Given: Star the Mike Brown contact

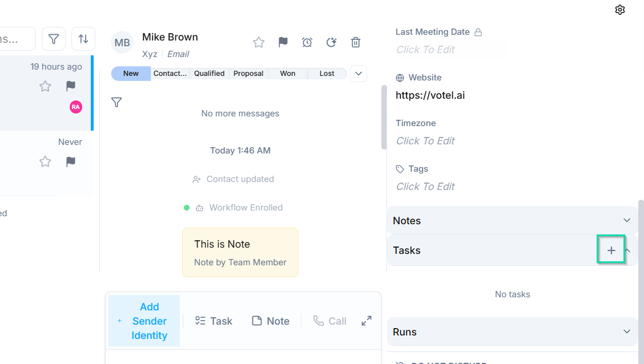Looking at the screenshot, I should (259, 42).
